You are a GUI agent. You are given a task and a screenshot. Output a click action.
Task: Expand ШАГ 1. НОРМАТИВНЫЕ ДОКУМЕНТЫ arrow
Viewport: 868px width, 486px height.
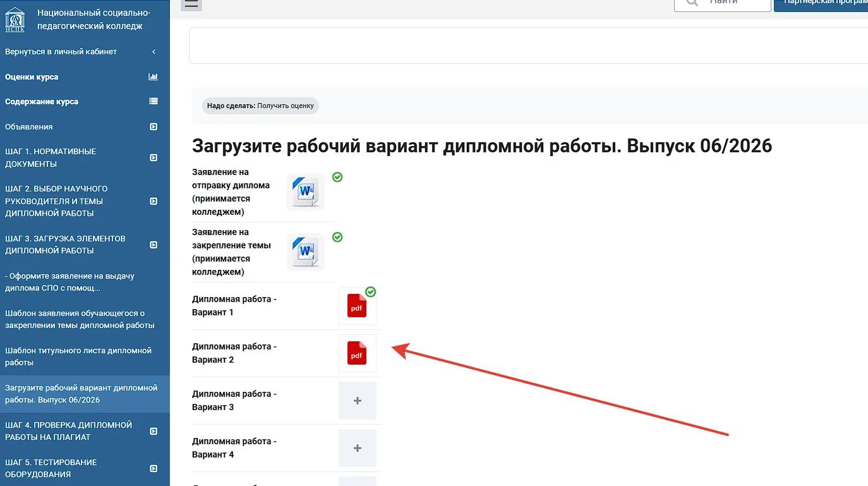(154, 157)
